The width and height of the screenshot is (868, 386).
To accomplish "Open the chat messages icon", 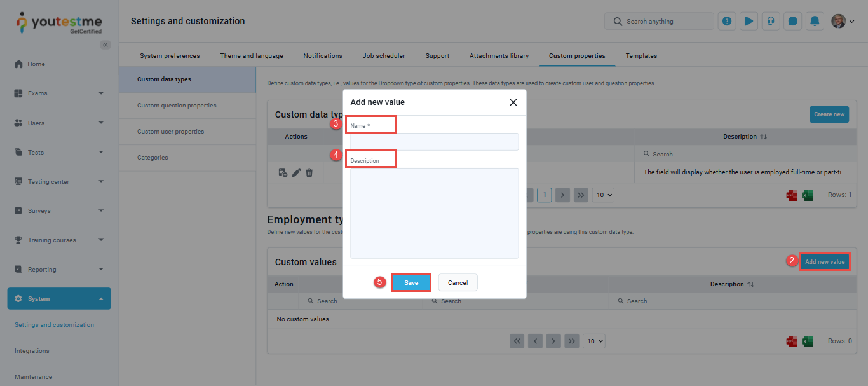I will pos(793,21).
